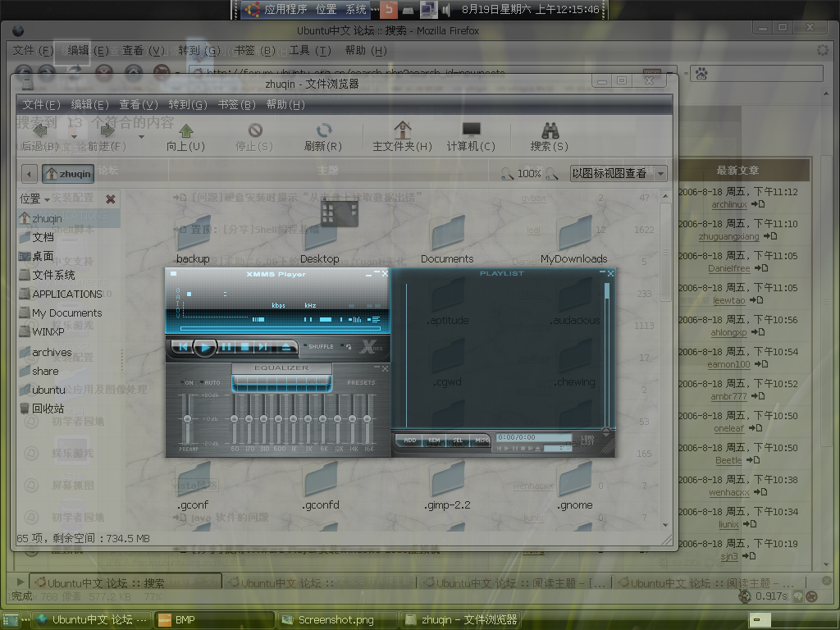Image resolution: width=840 pixels, height=630 pixels.
Task: Click LOAD LIST in XMMS playlist
Action: (x=587, y=441)
